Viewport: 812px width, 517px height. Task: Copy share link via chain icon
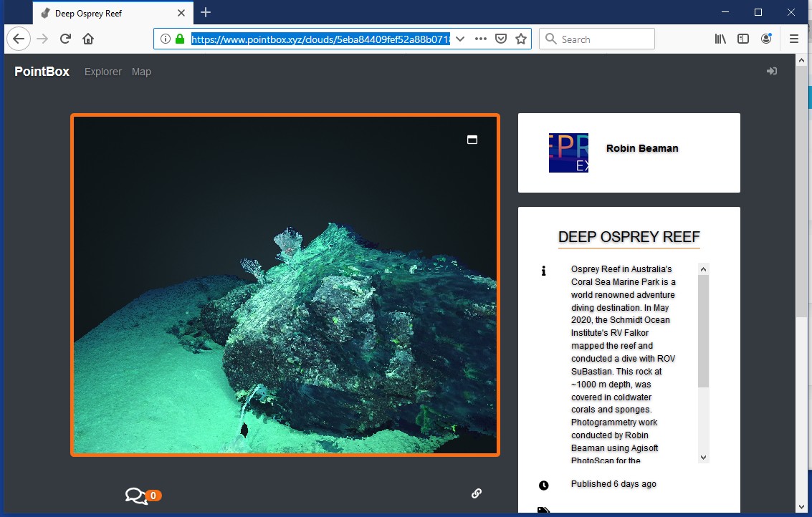pos(477,493)
